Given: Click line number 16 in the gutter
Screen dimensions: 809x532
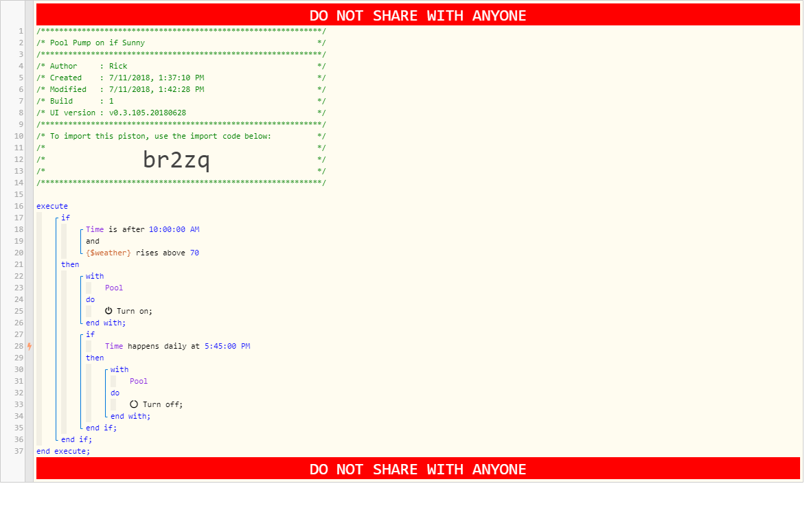Looking at the screenshot, I should coord(19,206).
